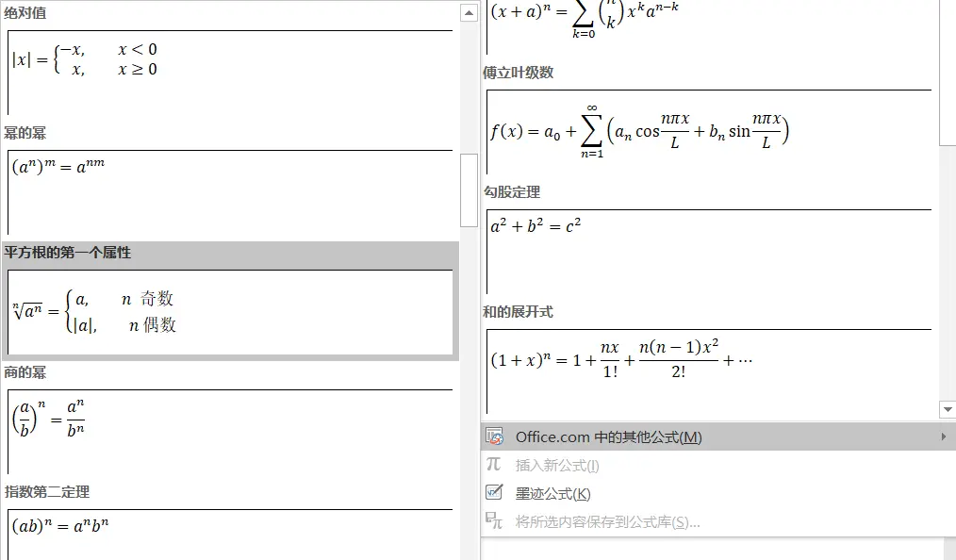Click the 平方根的第一个属性 heading
This screenshot has height=560, width=956.
coord(68,253)
